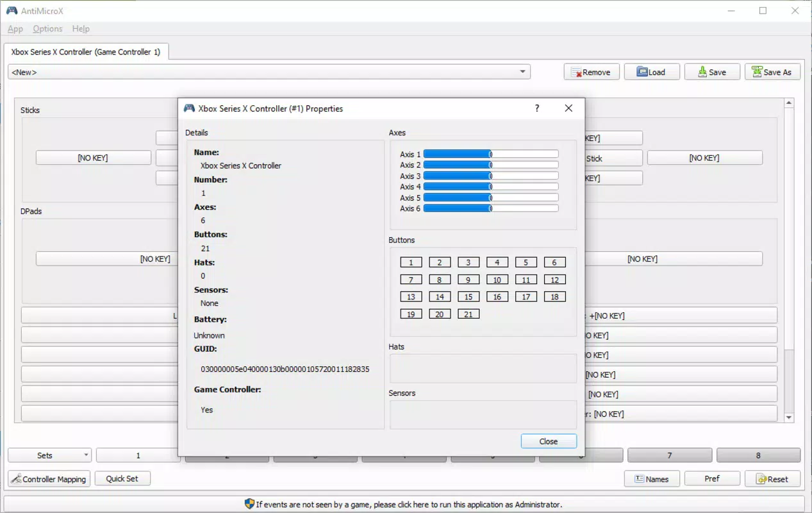Click button indicator 16 in Properties
812x513 pixels.
[497, 297]
